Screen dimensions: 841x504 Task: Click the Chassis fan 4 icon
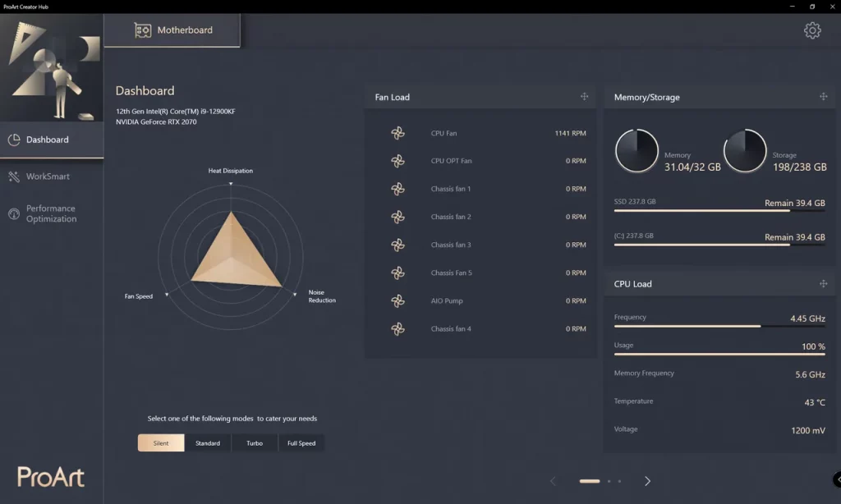pyautogui.click(x=398, y=328)
